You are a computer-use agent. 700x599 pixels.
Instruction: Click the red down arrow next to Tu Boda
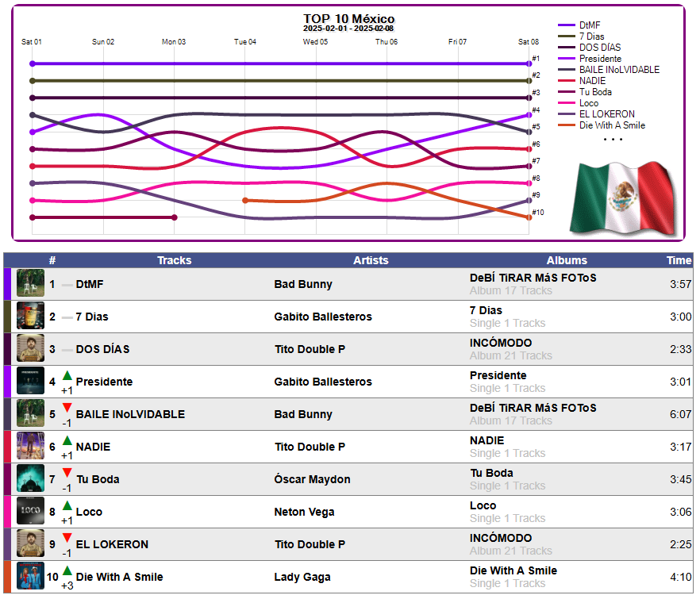[x=67, y=473]
